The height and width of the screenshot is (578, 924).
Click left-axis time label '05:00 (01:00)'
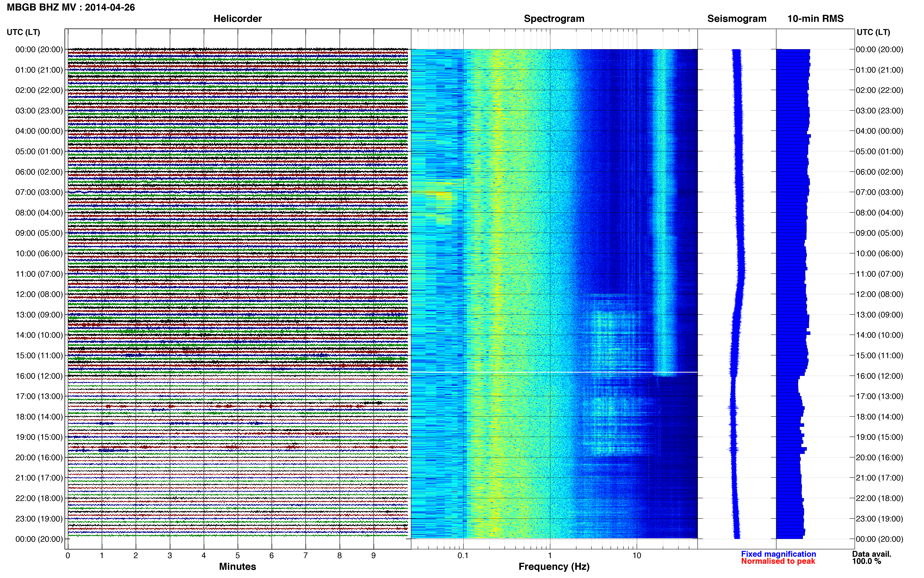point(39,151)
